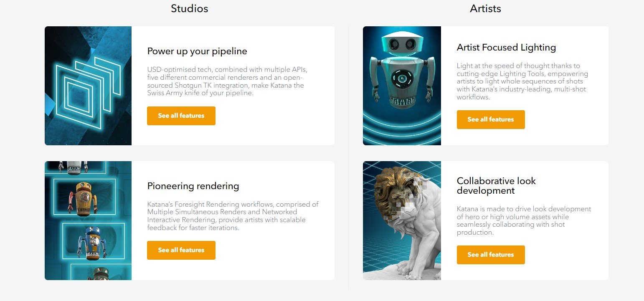The width and height of the screenshot is (644, 301).
Task: Open the neon stacked squares pipeline image
Action: pyautogui.click(x=88, y=86)
